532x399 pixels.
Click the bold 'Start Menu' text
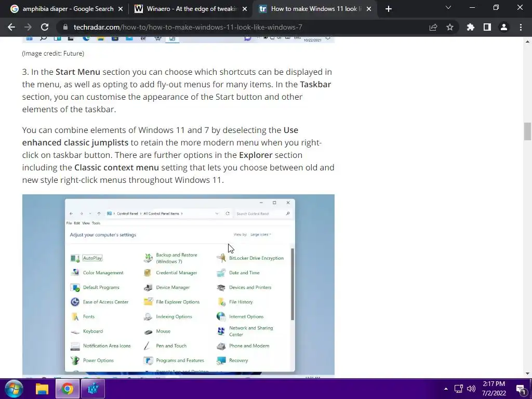(78, 72)
